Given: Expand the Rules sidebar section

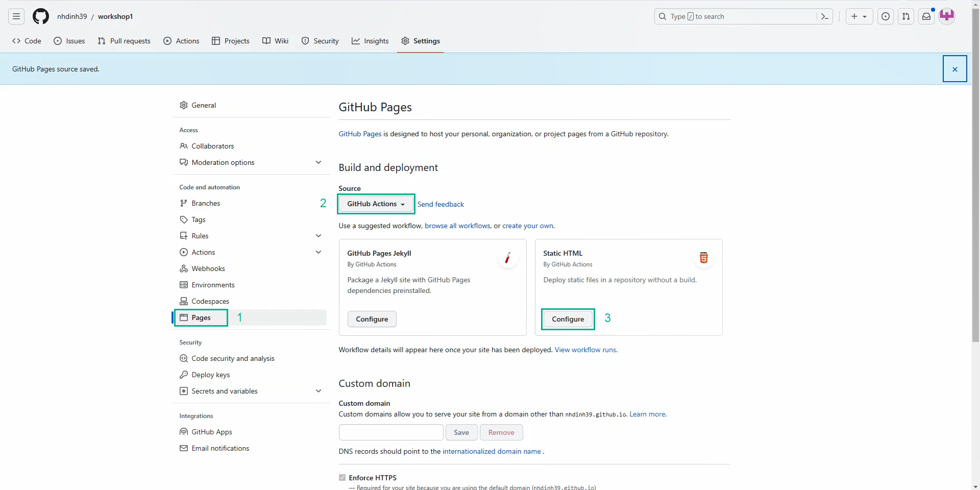Looking at the screenshot, I should pyautogui.click(x=318, y=236).
